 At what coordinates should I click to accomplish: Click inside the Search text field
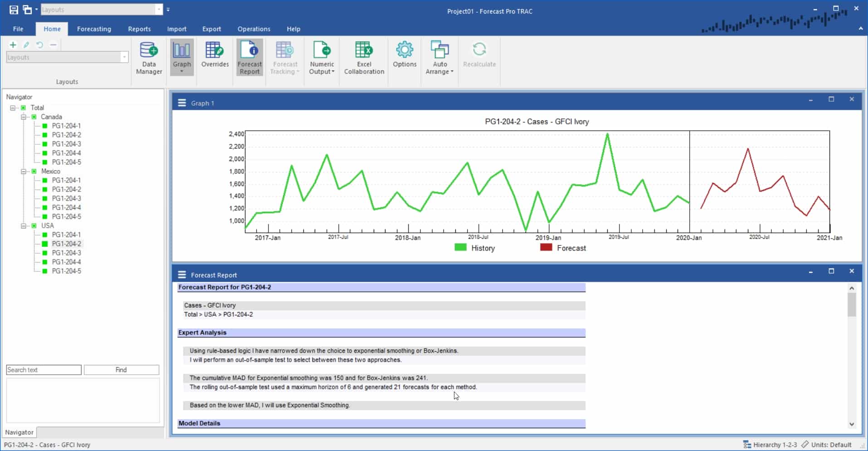point(43,370)
